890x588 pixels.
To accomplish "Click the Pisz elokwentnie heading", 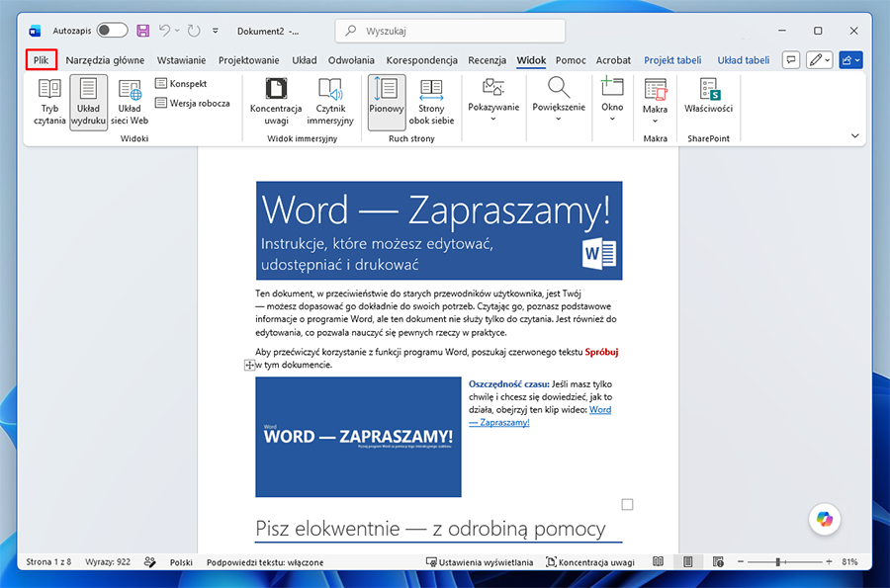I will coord(430,529).
